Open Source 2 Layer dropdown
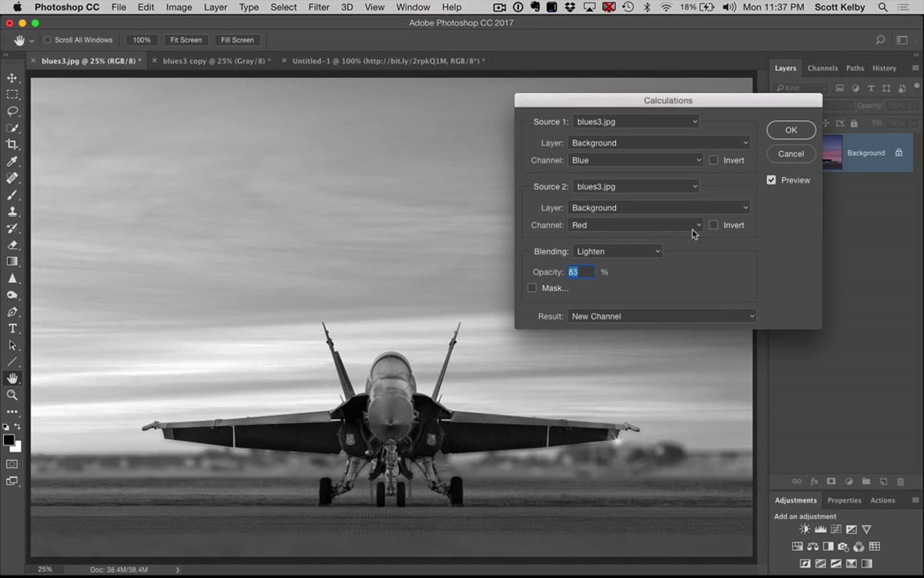The image size is (924, 578). (658, 207)
